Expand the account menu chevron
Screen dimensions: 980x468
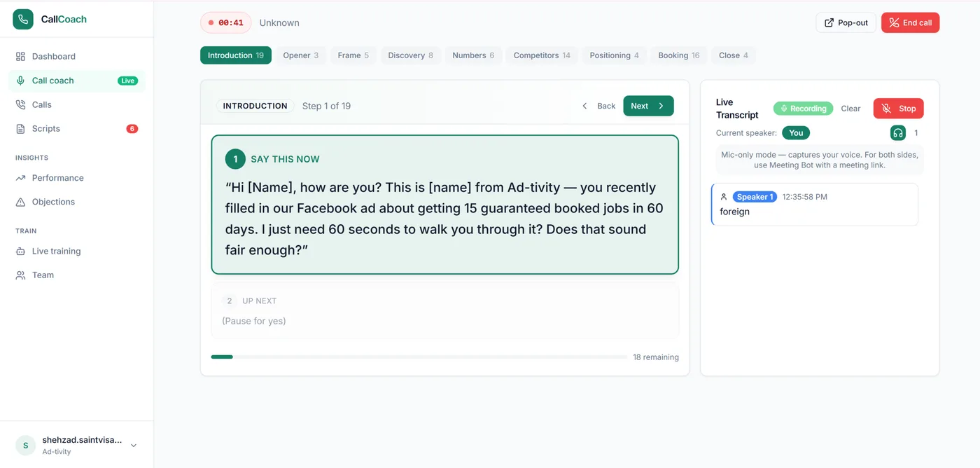(x=134, y=446)
